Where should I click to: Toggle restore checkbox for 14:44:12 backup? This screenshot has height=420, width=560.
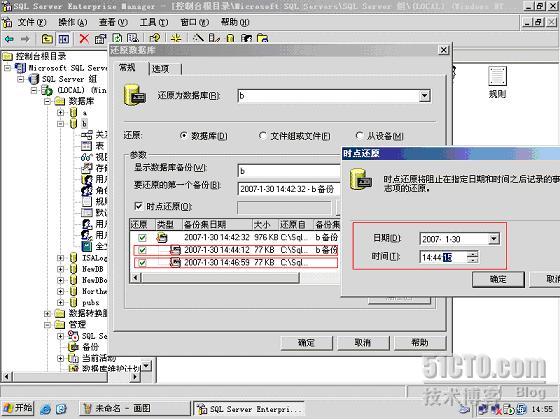(142, 250)
